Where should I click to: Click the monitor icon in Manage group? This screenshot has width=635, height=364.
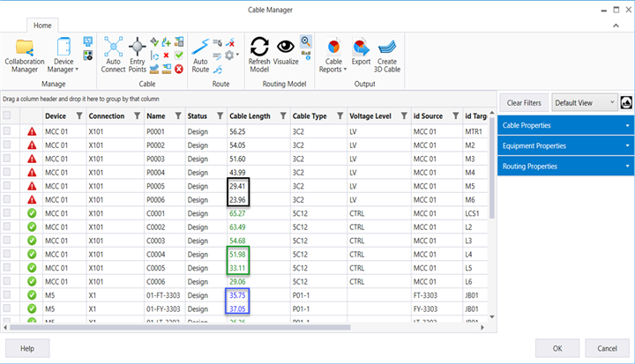point(88,41)
